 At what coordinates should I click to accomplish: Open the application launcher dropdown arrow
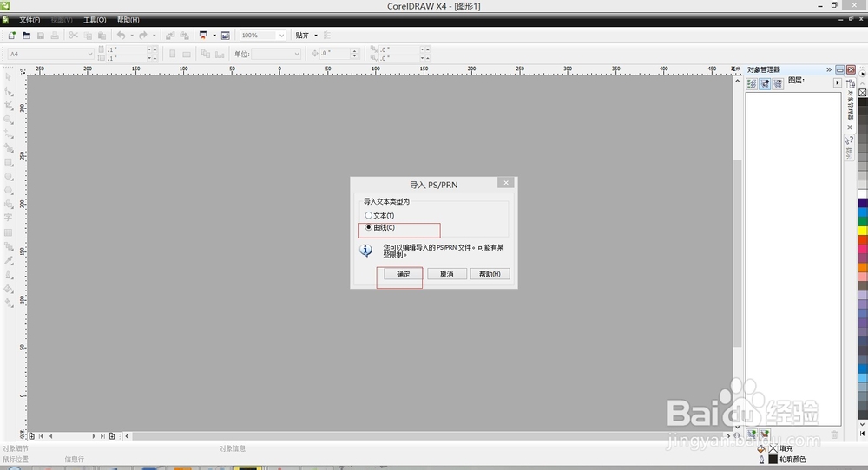click(214, 36)
